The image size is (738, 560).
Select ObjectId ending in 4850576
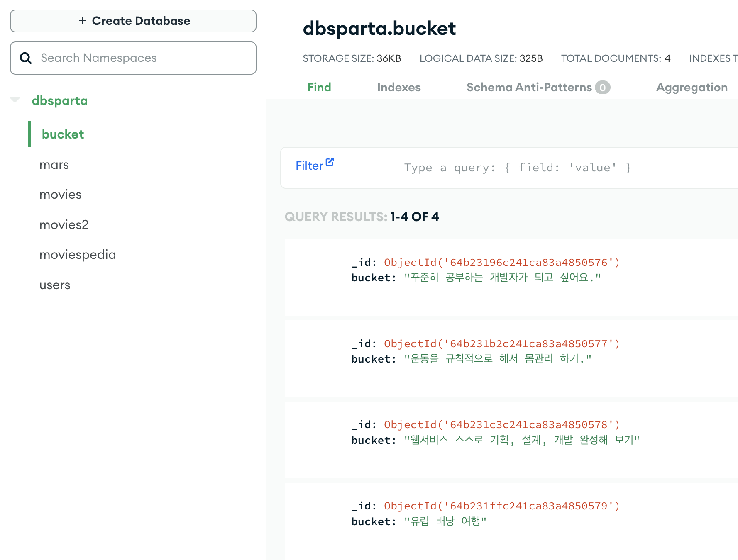502,262
